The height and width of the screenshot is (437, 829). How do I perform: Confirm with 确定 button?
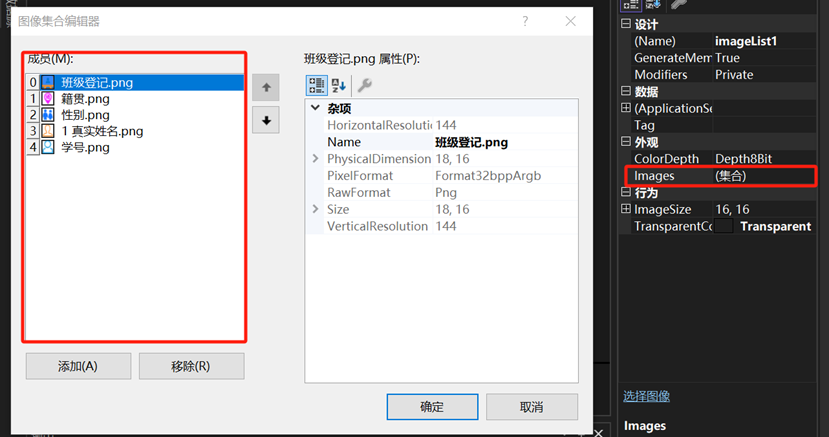[432, 407]
